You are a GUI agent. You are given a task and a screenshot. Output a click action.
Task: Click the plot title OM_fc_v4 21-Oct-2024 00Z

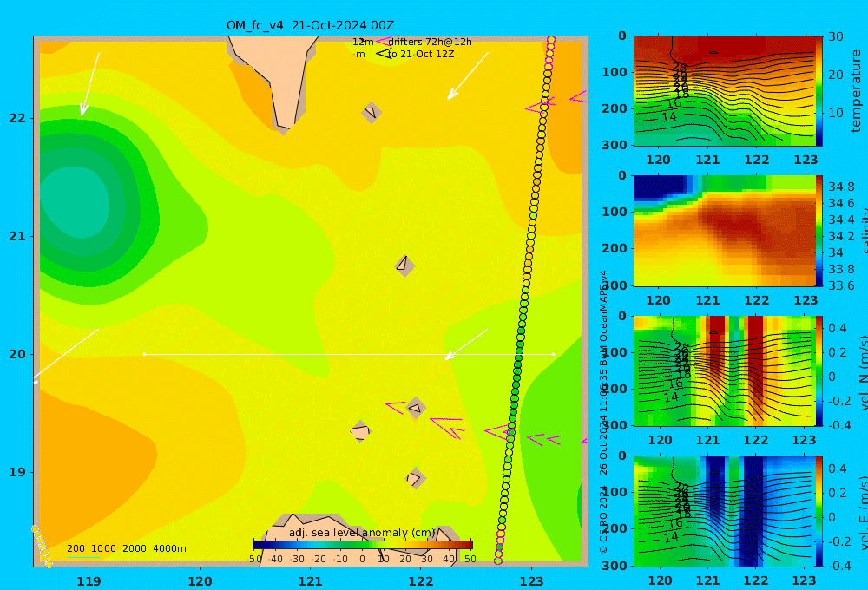tap(310, 25)
